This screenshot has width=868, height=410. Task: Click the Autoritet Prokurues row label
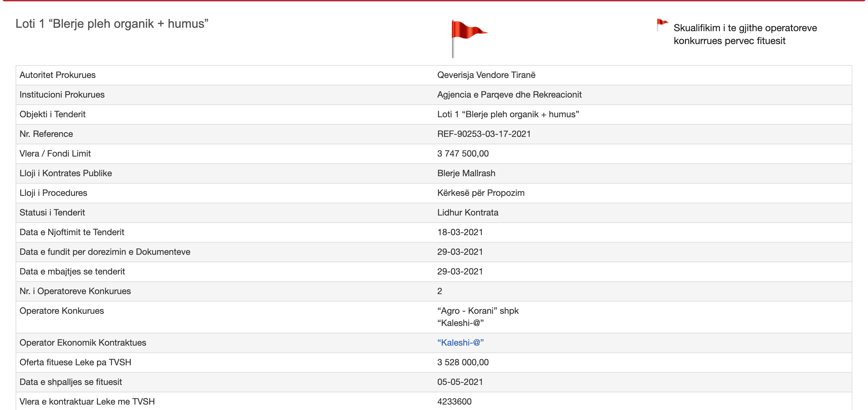[58, 75]
